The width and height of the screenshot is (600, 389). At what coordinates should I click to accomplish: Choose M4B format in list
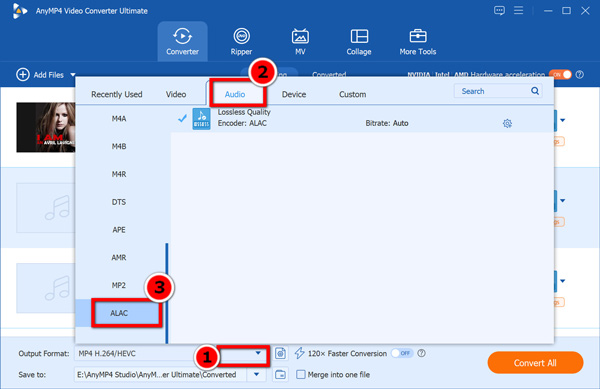coord(119,146)
